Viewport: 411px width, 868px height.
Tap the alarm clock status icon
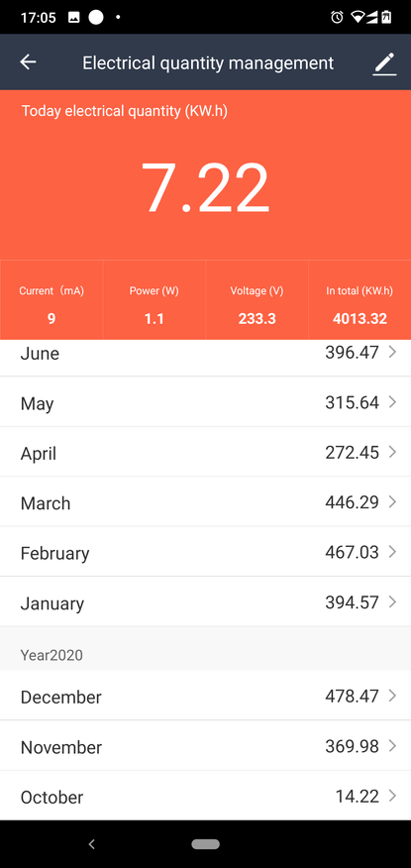(x=337, y=17)
